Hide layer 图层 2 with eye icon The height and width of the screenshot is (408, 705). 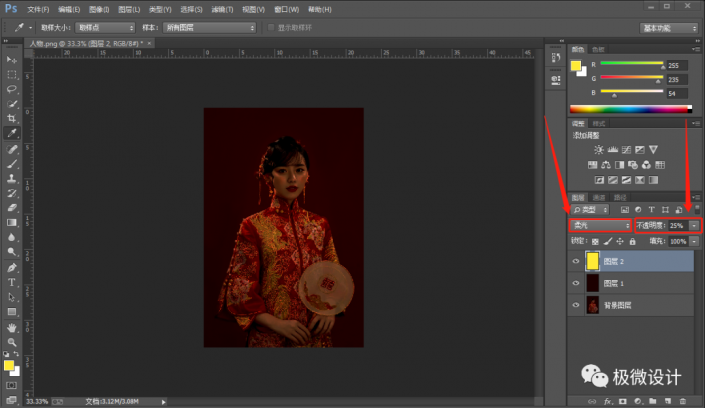575,261
